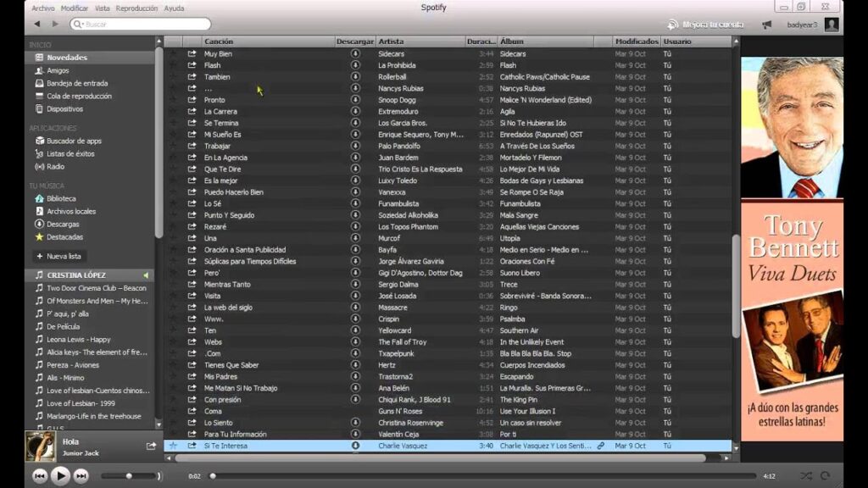Download the Muy Bien track
This screenshot has width=868, height=488.
355,53
